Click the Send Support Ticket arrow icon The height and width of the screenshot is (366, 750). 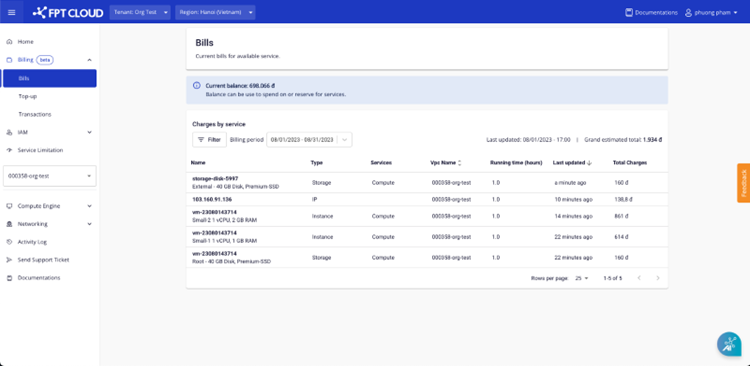point(9,260)
